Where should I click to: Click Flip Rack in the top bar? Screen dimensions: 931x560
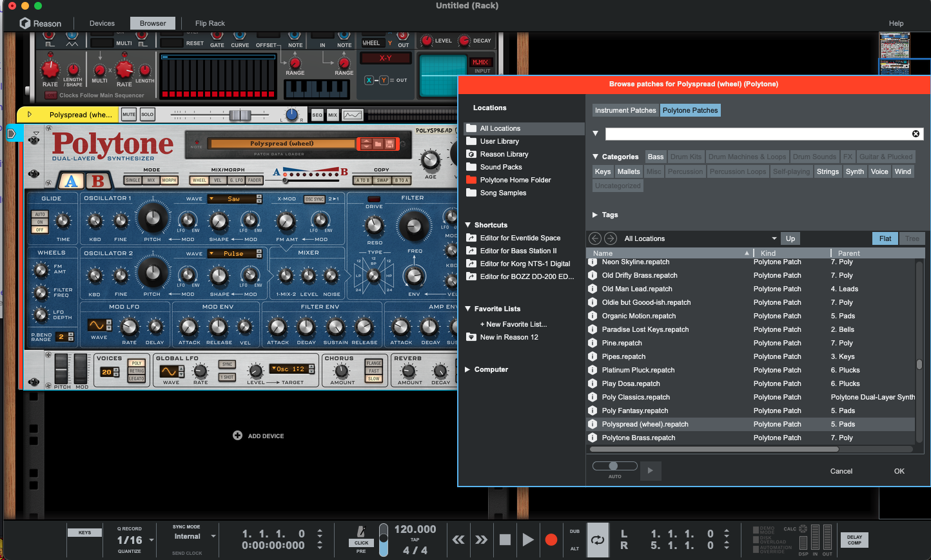point(210,23)
